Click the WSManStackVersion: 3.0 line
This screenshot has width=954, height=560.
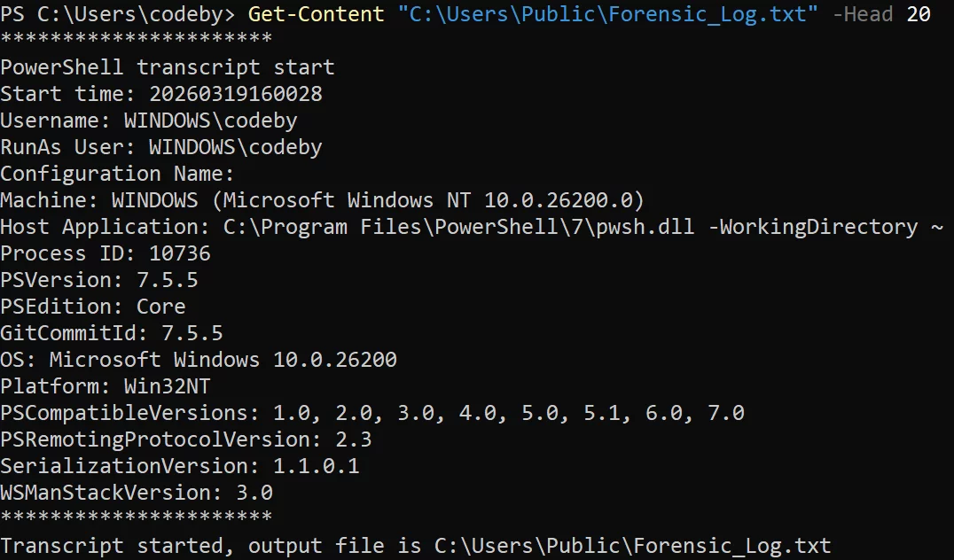coord(137,493)
